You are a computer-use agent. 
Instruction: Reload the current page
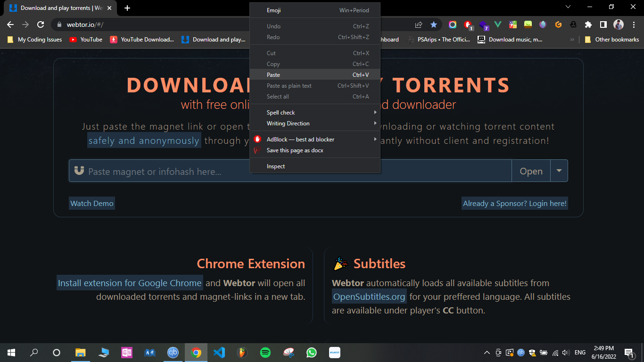41,25
